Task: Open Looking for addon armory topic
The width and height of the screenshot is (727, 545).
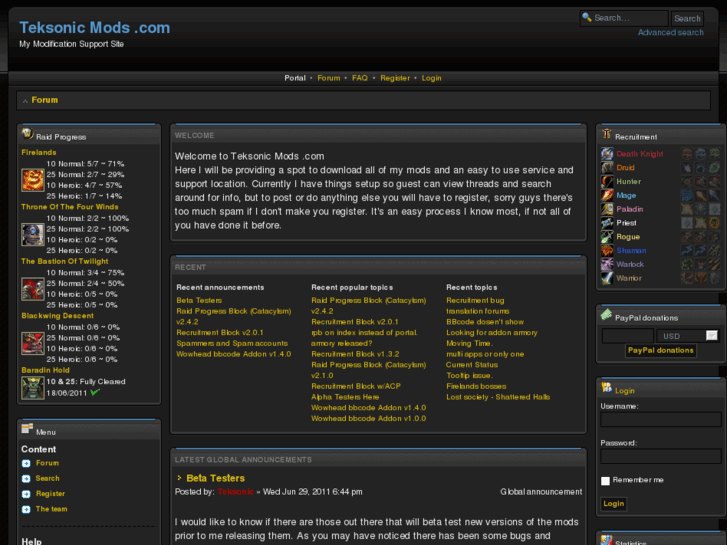Action: click(x=491, y=333)
